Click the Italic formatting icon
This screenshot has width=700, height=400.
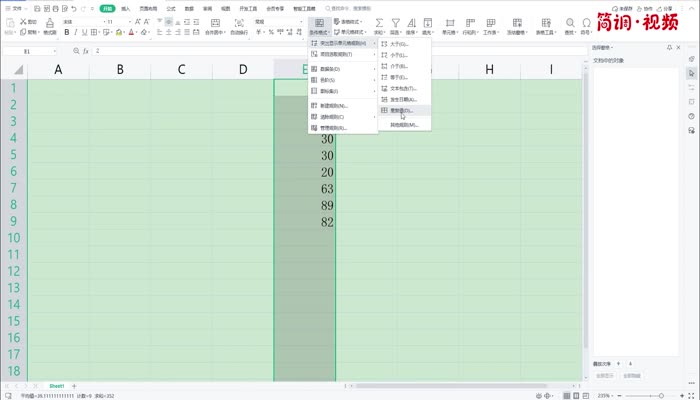tap(76, 32)
